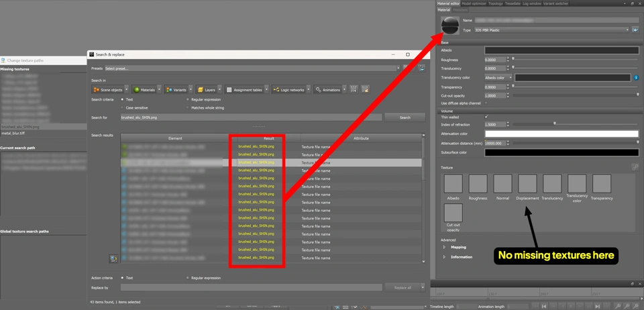This screenshot has height=310, width=644.
Task: Click the Displacement texture slot
Action: pyautogui.click(x=527, y=184)
